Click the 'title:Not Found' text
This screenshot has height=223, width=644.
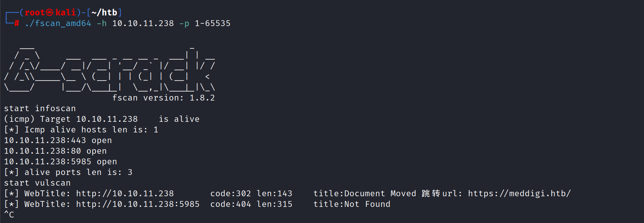352,204
